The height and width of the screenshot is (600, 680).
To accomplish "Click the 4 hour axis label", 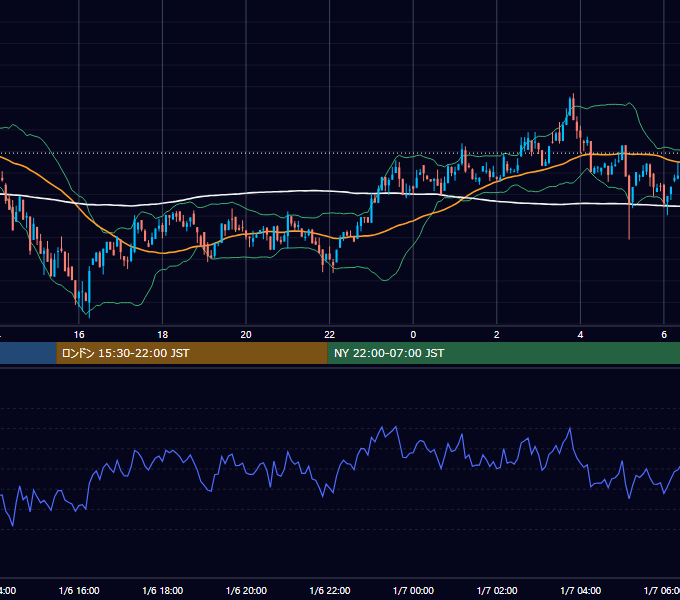I will [580, 335].
